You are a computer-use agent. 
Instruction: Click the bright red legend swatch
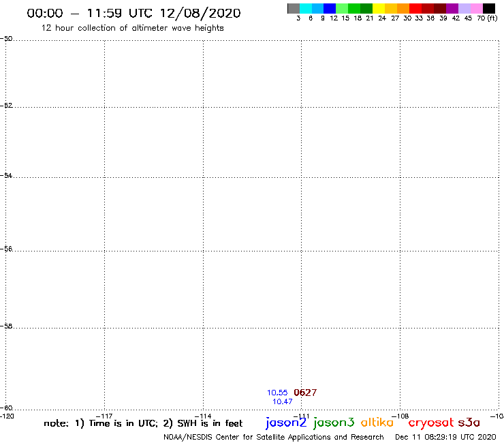(415, 8)
